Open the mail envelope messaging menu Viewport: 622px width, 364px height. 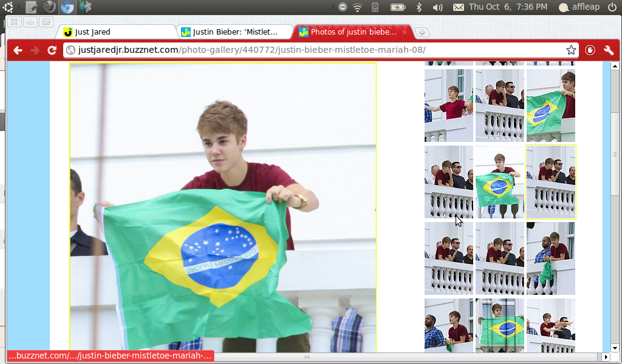(458, 7)
